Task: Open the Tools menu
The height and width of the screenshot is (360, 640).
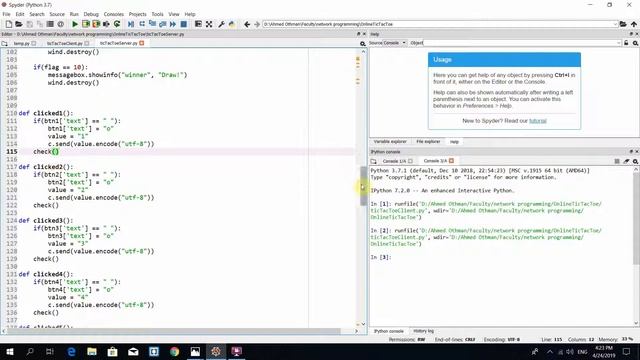Action: [158, 14]
